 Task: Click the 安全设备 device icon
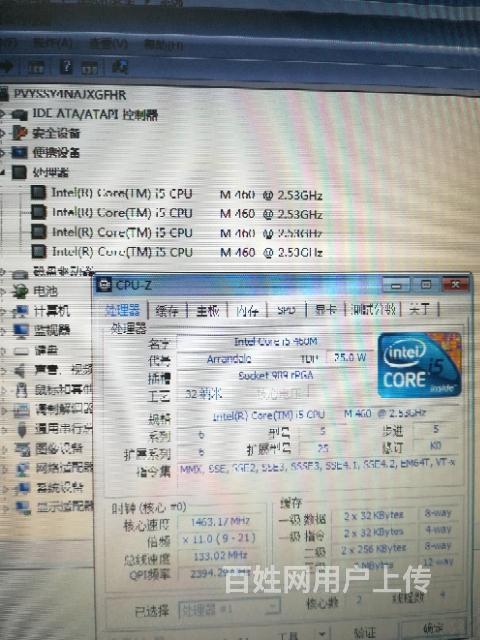tap(19, 133)
